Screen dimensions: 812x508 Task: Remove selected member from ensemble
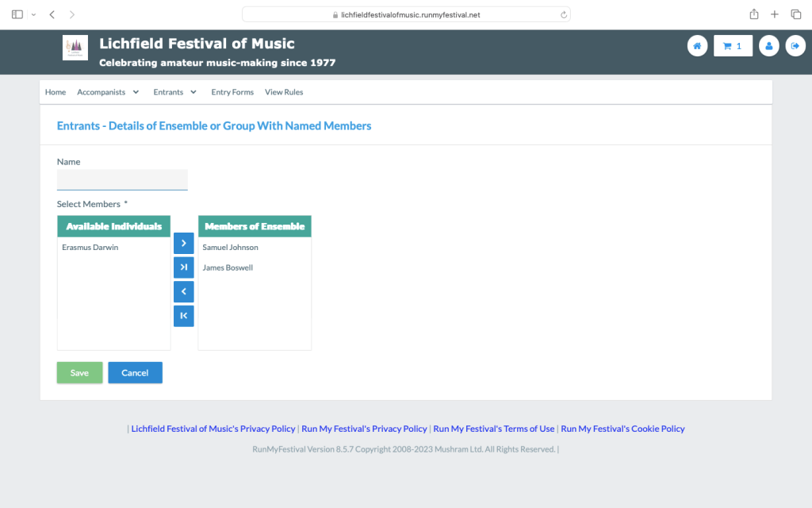click(x=183, y=291)
